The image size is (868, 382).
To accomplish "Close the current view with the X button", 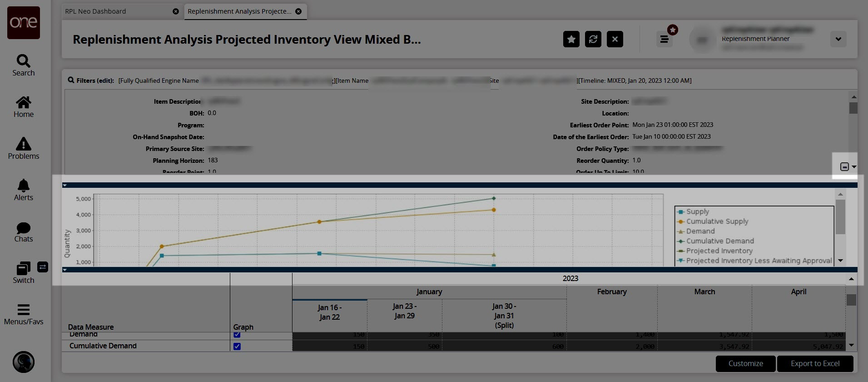I will pyautogui.click(x=615, y=39).
